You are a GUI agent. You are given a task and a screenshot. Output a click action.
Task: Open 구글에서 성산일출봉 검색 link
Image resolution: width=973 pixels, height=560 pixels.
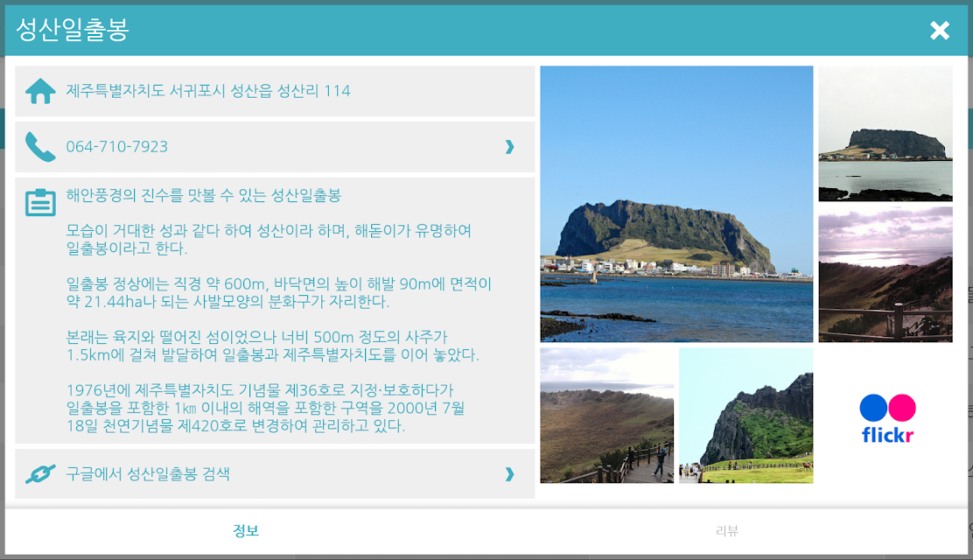[275, 474]
